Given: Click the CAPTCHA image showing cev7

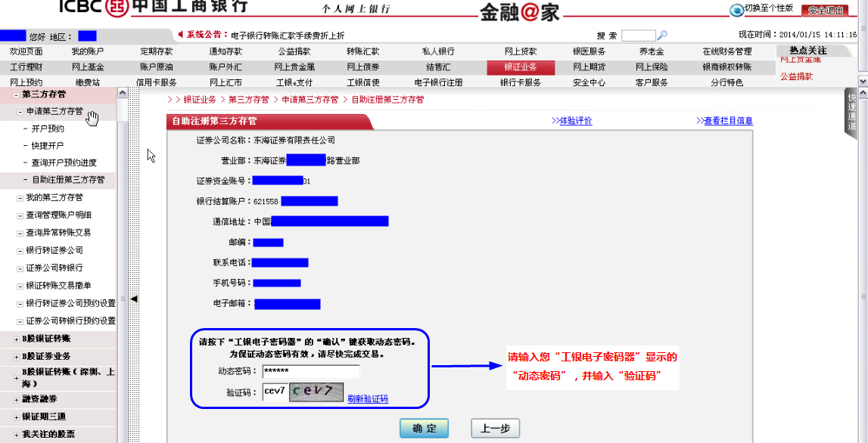Looking at the screenshot, I should coord(316,392).
